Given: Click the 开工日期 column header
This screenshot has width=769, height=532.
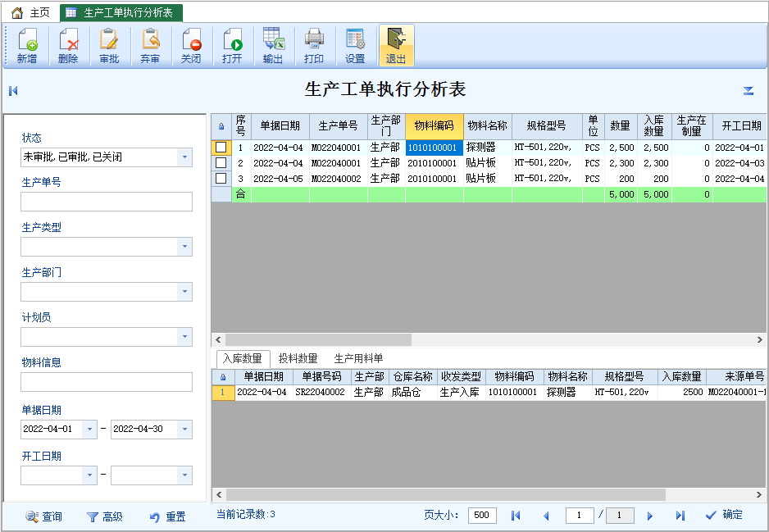Looking at the screenshot, I should 741,126.
